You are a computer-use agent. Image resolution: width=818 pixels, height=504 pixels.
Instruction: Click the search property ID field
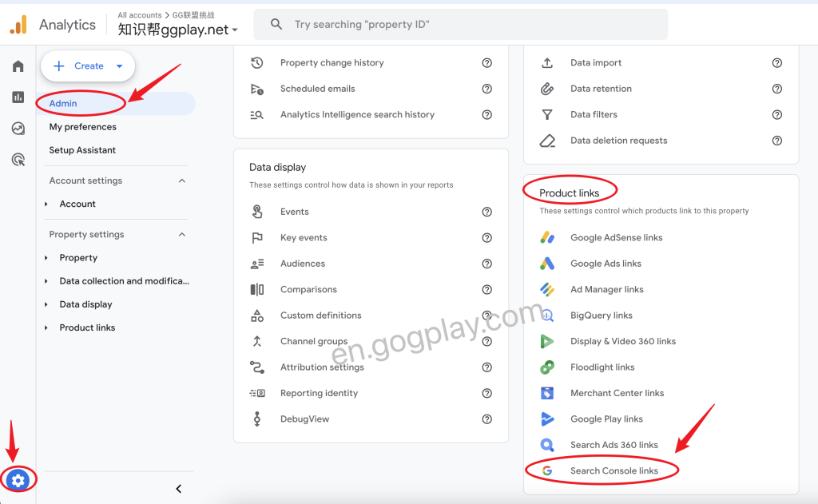(461, 24)
